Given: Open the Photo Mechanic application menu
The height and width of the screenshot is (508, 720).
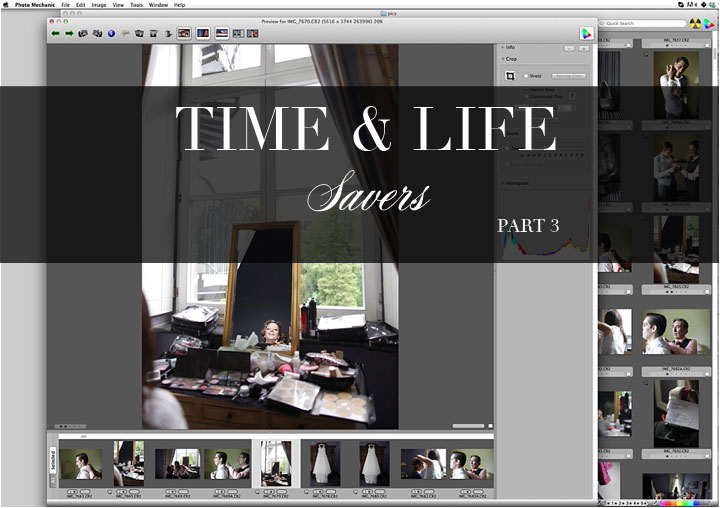Looking at the screenshot, I should click(35, 5).
